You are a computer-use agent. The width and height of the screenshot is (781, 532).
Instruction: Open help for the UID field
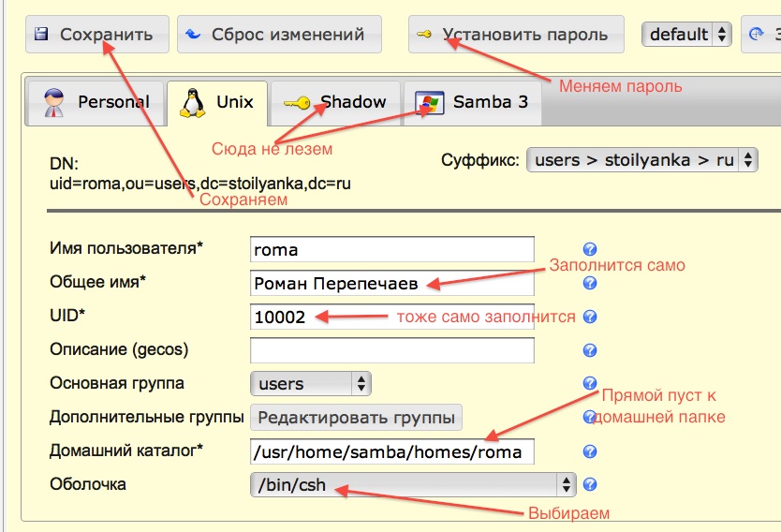tap(590, 317)
